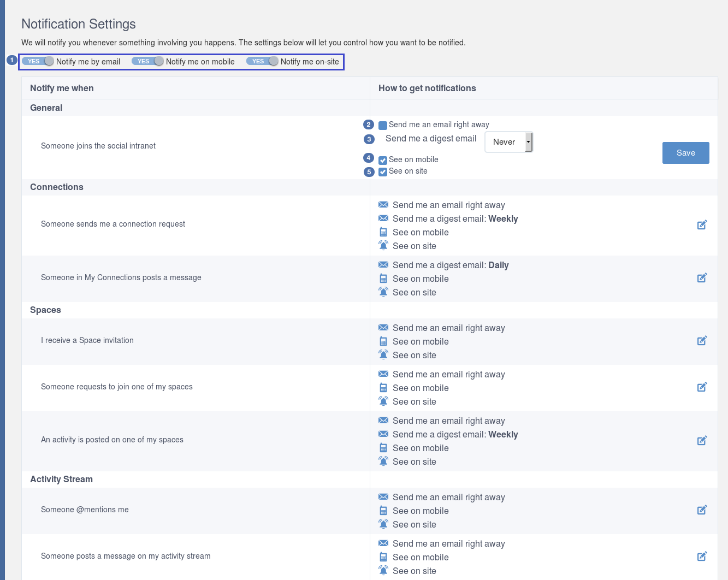The image size is (728, 580).
Task: Click 'Someone requests to join one of my spaces'
Action: [x=117, y=387]
